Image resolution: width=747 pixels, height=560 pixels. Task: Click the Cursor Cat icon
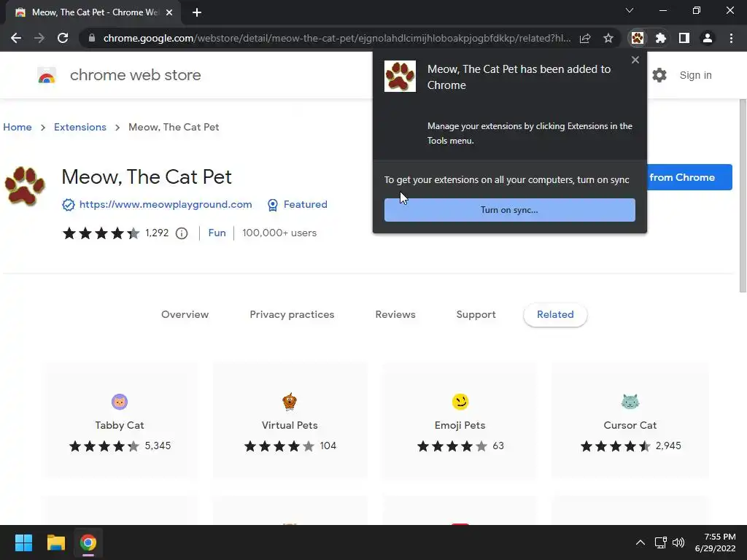630,402
